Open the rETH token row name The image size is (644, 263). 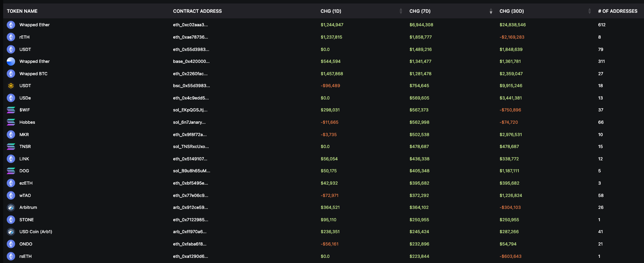tap(24, 37)
